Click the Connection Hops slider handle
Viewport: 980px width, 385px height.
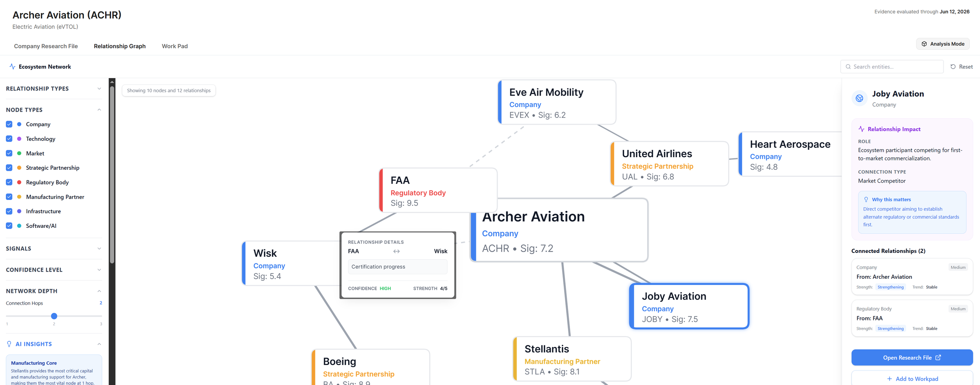(54, 316)
